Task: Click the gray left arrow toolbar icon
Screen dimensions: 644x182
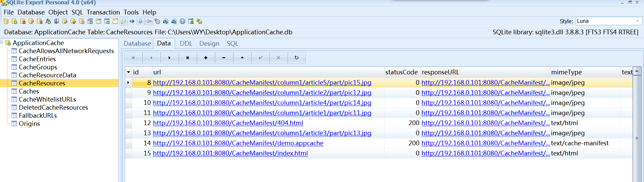Action: pos(149,21)
